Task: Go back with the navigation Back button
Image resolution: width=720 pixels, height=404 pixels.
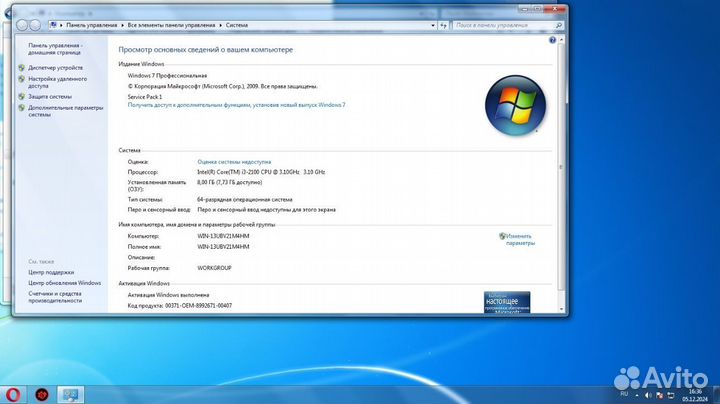Action: coord(22,25)
